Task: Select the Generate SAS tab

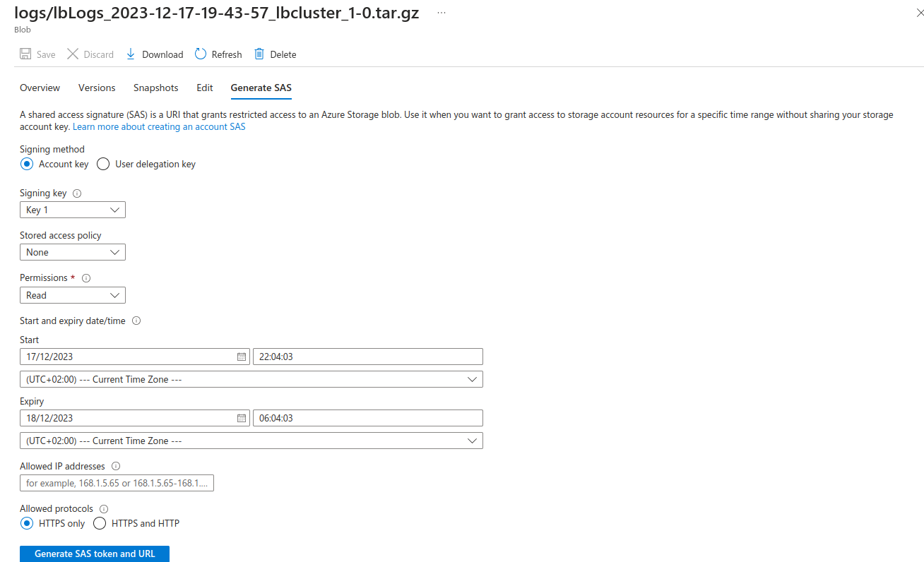Action: click(261, 88)
